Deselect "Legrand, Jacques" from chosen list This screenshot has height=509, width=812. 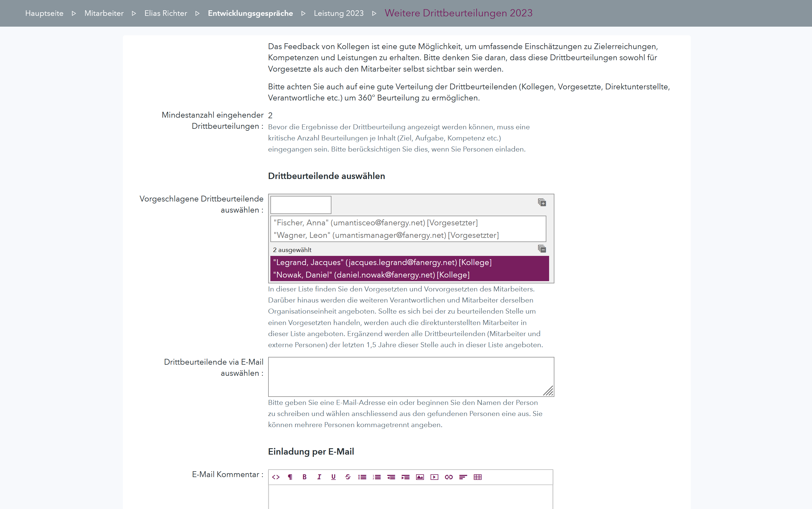coord(382,263)
